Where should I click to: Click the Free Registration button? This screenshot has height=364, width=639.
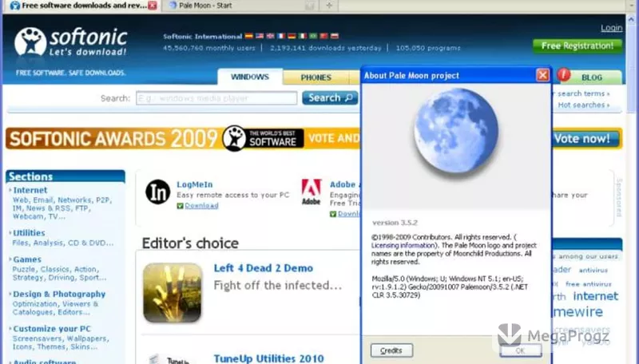coord(577,46)
